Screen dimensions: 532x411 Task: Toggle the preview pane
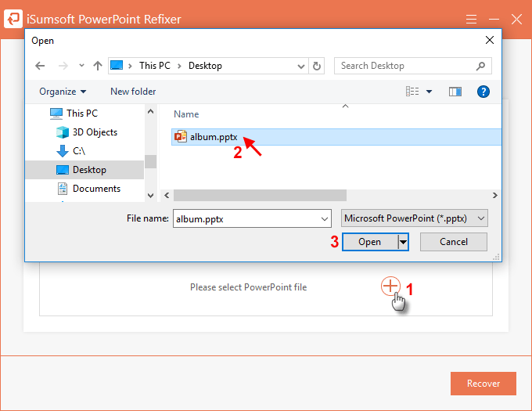tap(455, 92)
